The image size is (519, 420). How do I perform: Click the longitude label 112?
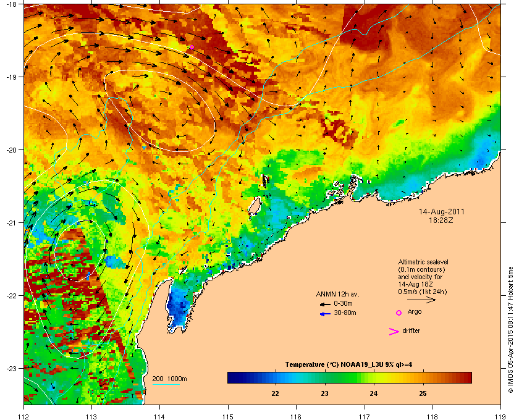[24, 416]
